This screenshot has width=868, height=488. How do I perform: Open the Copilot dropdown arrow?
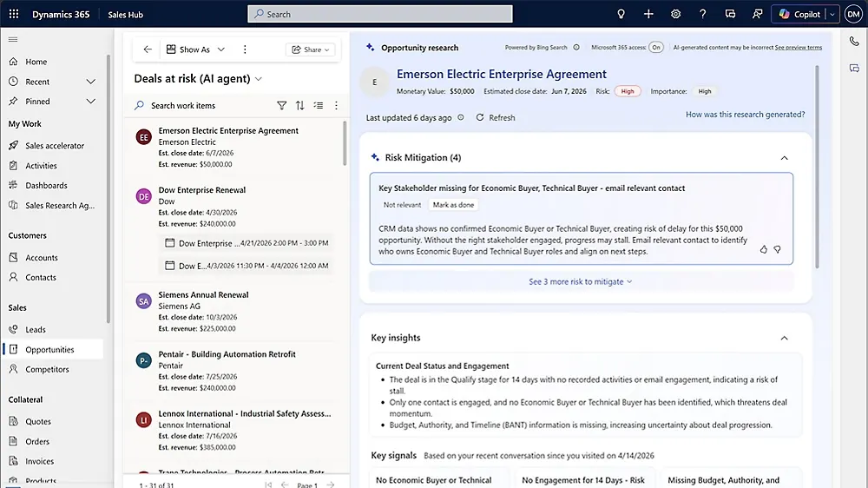tap(832, 15)
